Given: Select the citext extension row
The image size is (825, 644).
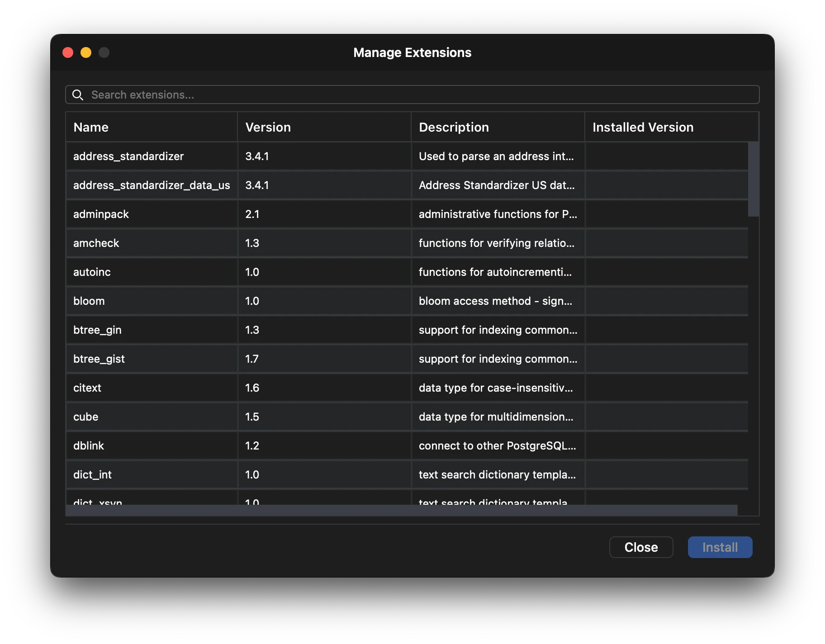Looking at the screenshot, I should 87,388.
